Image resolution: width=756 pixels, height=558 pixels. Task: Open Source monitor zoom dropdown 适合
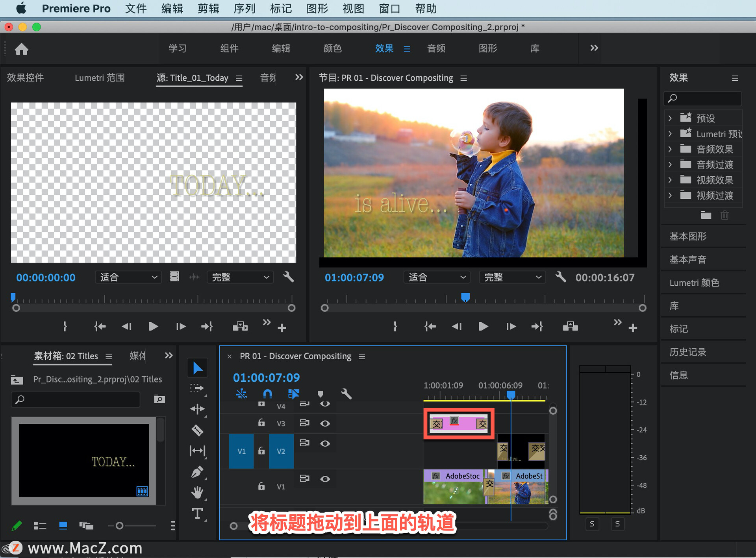pos(128,277)
